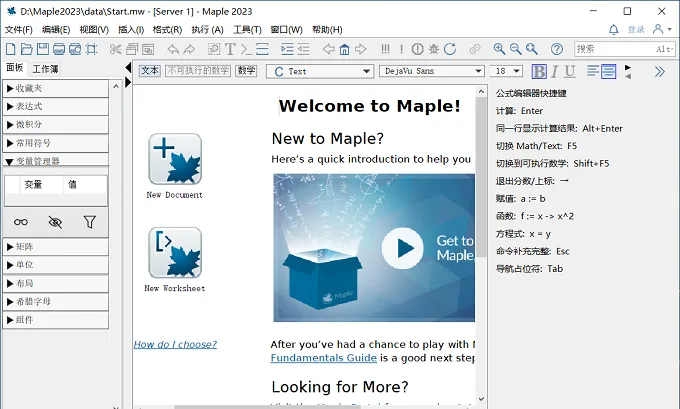Toggle Italic formatting

click(x=554, y=71)
